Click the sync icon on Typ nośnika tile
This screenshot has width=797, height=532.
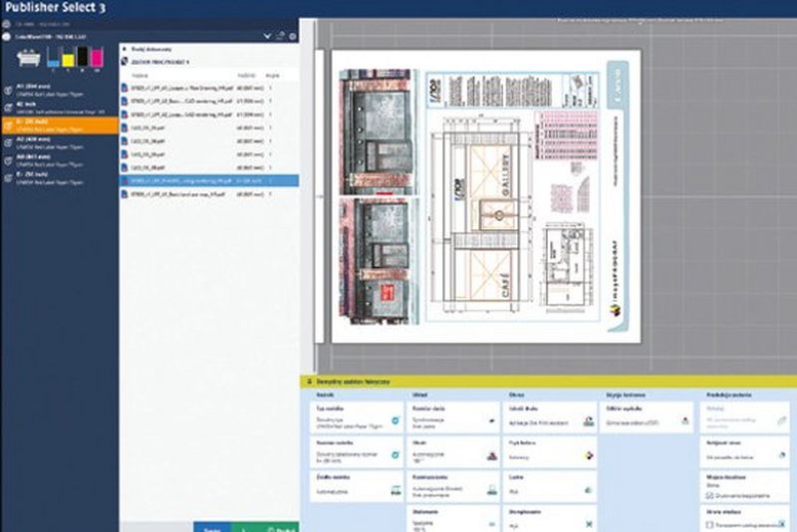point(395,420)
